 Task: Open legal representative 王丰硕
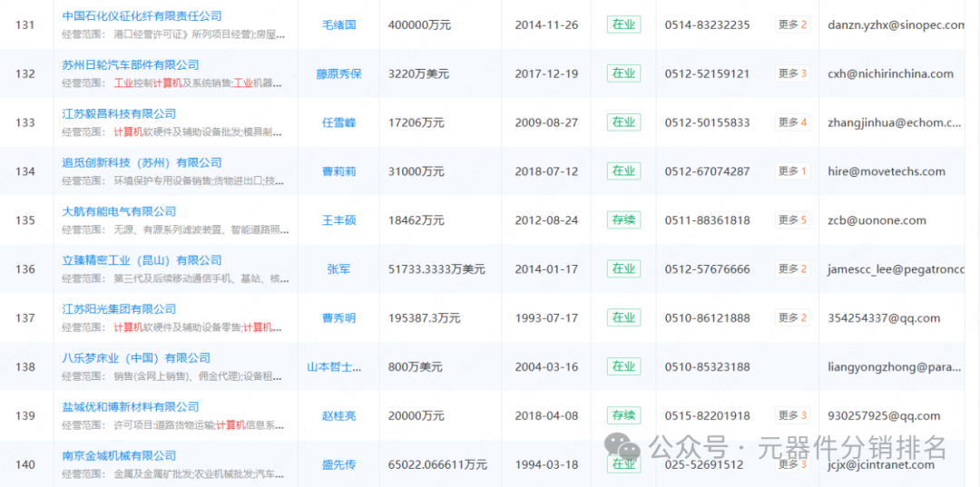[338, 220]
